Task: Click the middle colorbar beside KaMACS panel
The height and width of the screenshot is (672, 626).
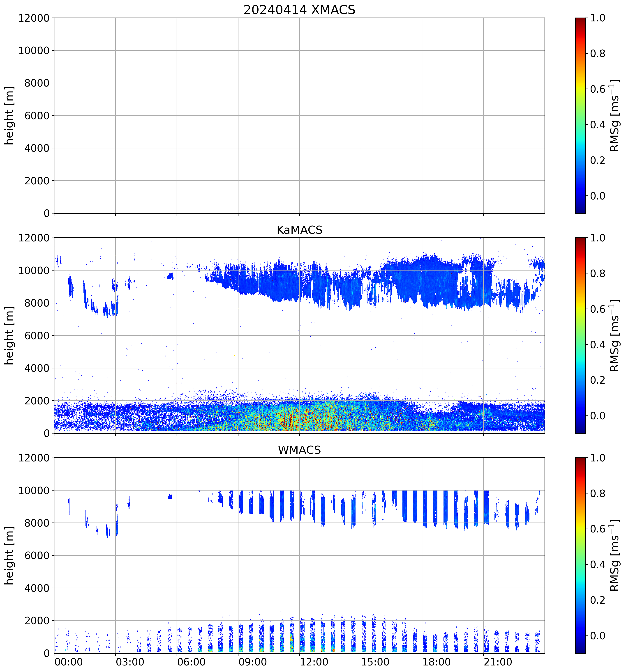Action: click(x=580, y=335)
